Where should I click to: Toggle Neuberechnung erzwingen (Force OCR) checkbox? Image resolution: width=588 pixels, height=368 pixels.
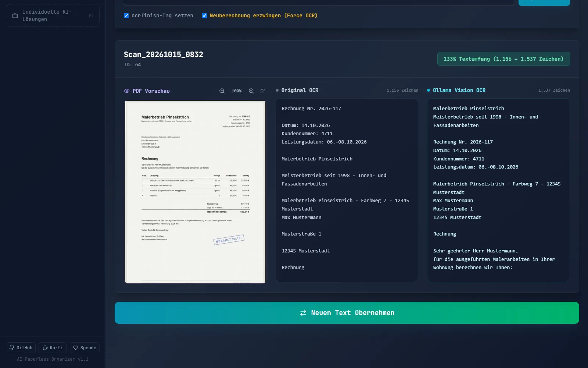click(205, 15)
